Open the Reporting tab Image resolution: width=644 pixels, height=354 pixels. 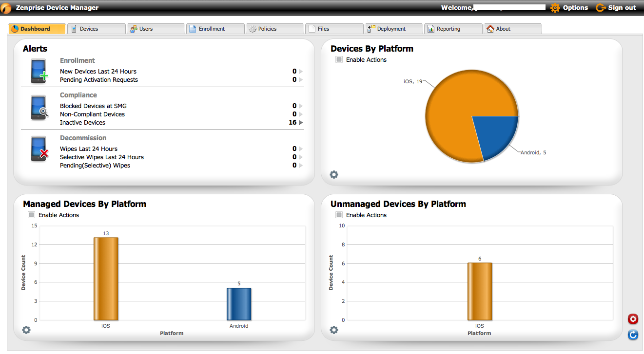[452, 29]
